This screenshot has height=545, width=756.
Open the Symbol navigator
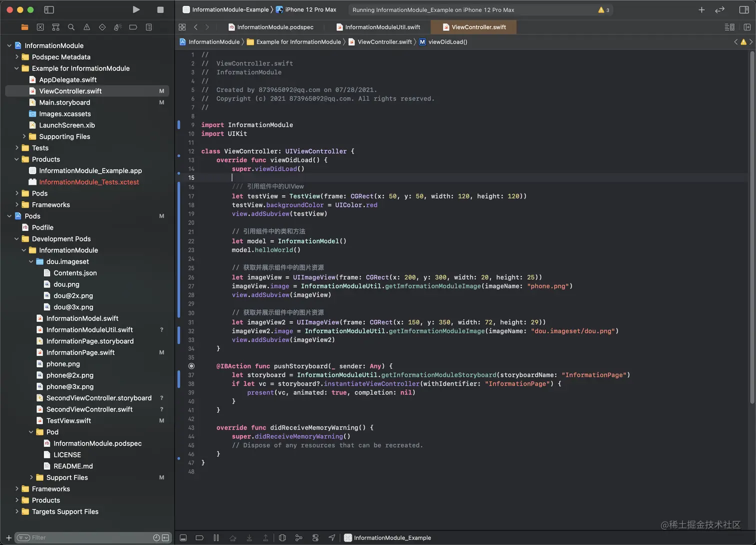pyautogui.click(x=55, y=27)
